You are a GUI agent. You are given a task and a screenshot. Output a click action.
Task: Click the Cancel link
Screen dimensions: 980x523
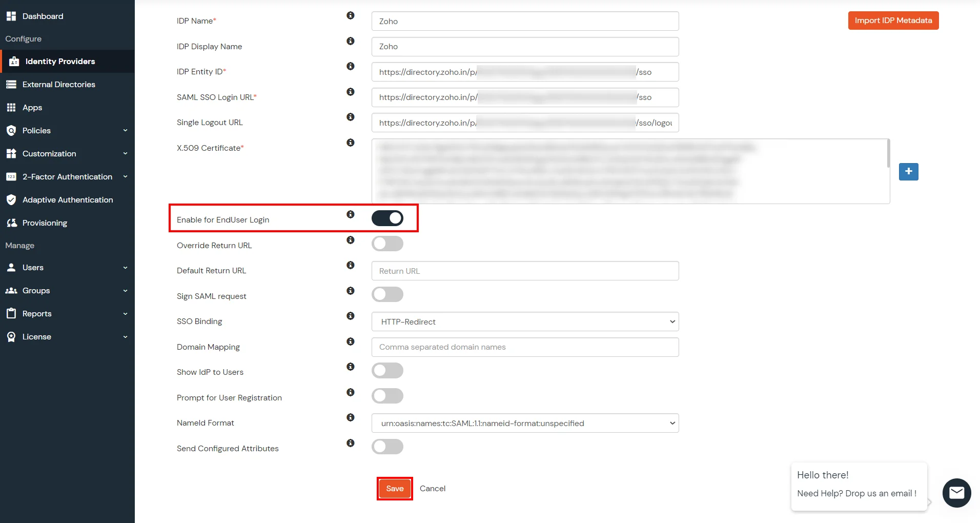point(433,489)
